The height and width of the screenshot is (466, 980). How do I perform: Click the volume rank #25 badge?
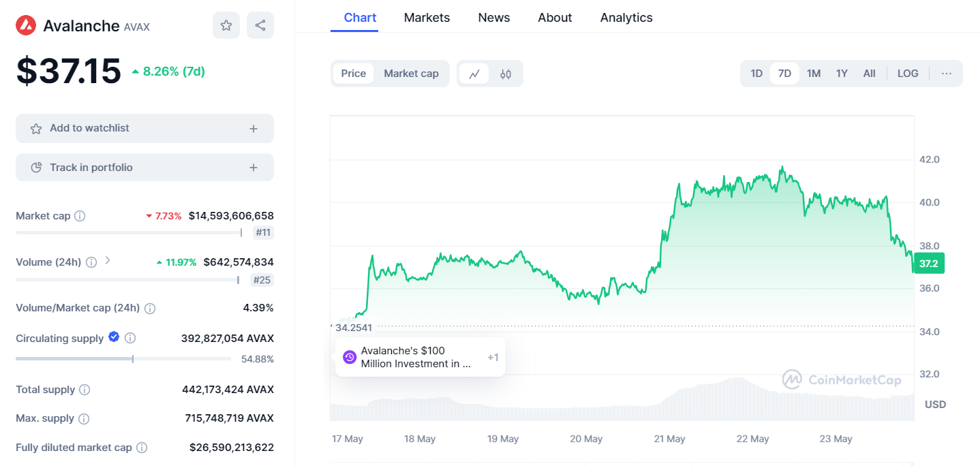(262, 280)
